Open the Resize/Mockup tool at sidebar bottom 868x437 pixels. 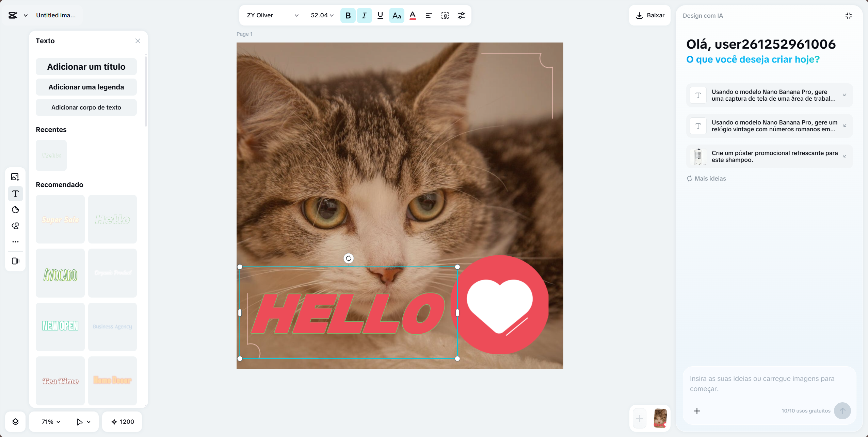(x=15, y=261)
